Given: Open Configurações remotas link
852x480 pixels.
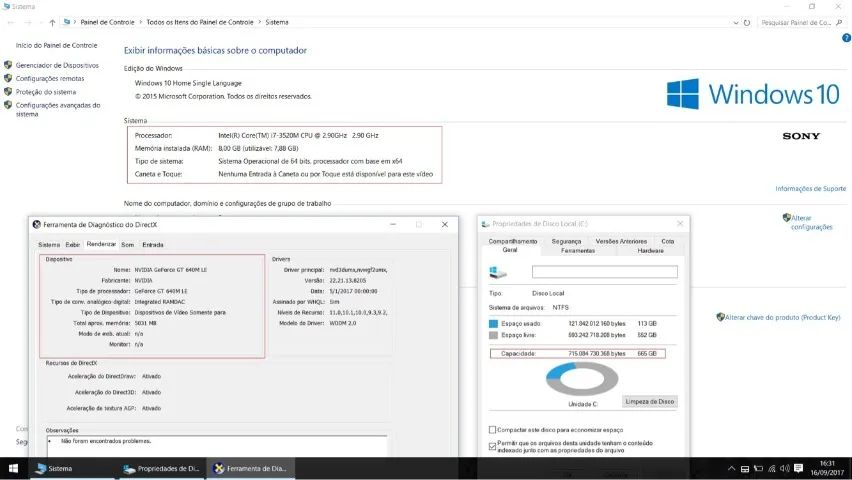Looking at the screenshot, I should point(50,78).
